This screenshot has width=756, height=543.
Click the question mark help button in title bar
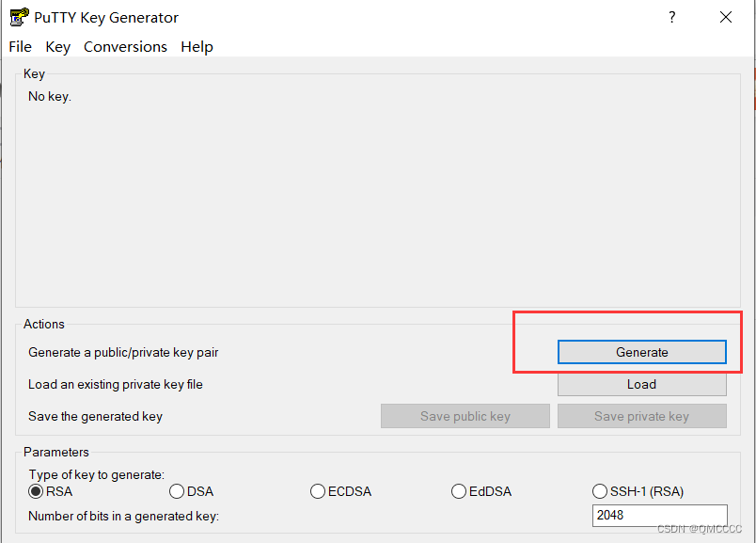(672, 17)
